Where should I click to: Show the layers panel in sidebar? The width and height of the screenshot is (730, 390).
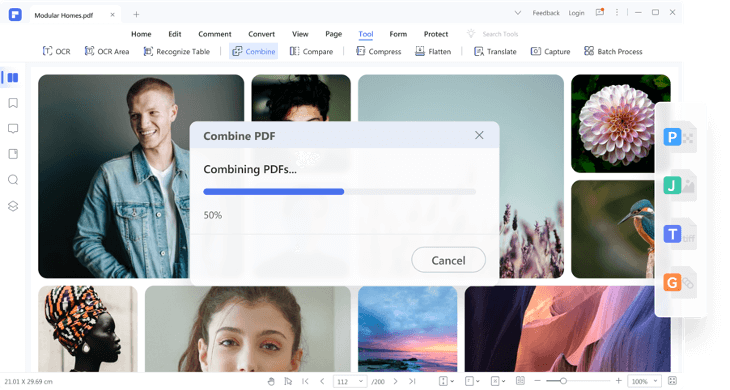[x=13, y=206]
